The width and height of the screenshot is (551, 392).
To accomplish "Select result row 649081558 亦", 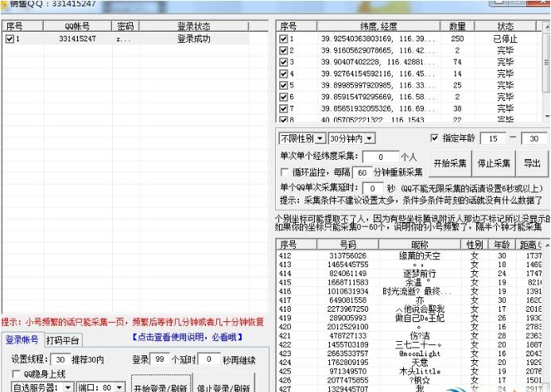I will click(409, 301).
